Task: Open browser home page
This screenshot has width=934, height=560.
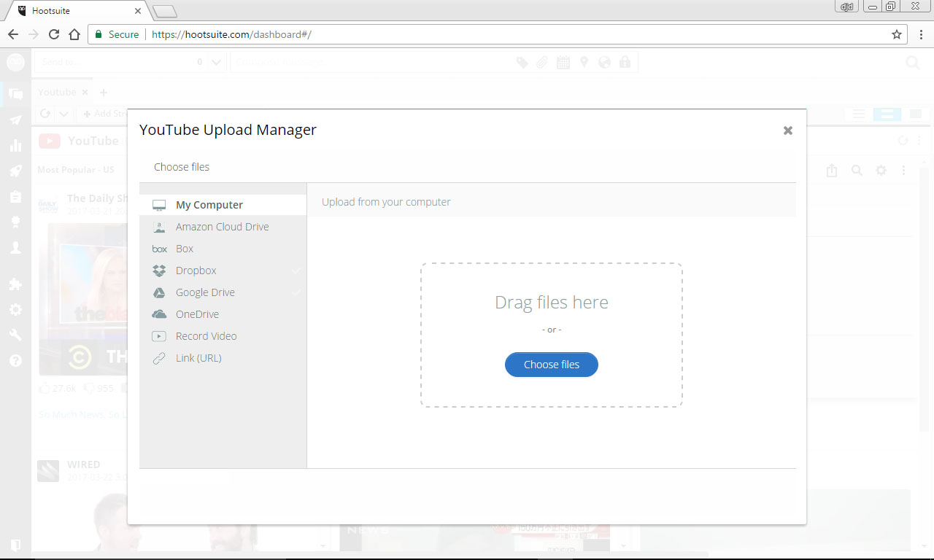Action: [x=74, y=34]
